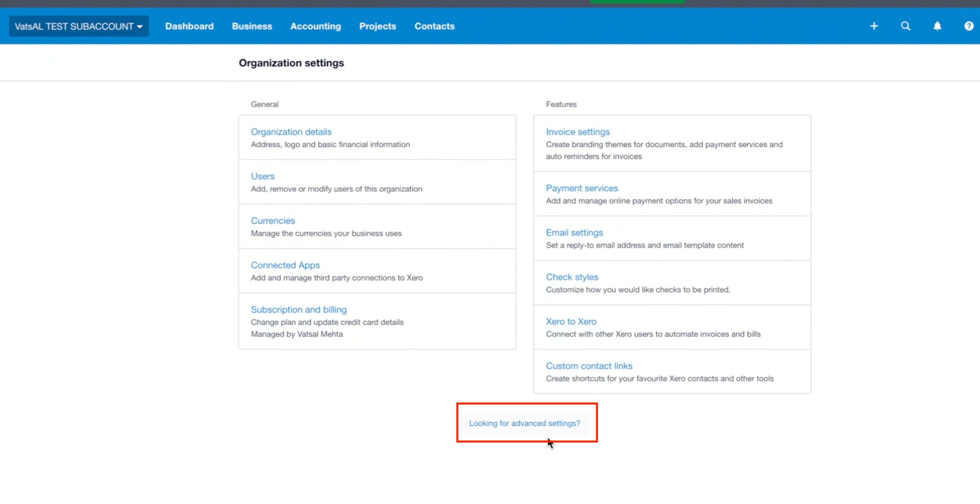Open the Accounting menu
The width and height of the screenshot is (980, 504).
point(315,26)
